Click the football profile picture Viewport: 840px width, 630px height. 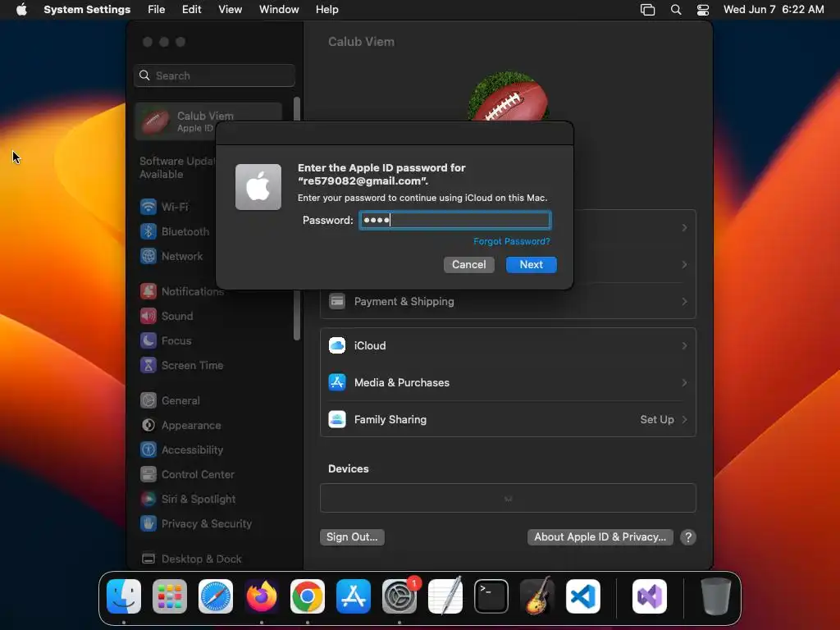coord(508,97)
